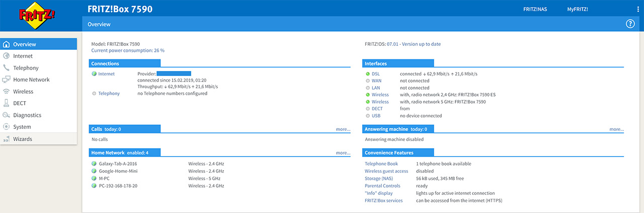Open the Telephone Book link
The width and height of the screenshot is (644, 213).
(381, 164)
